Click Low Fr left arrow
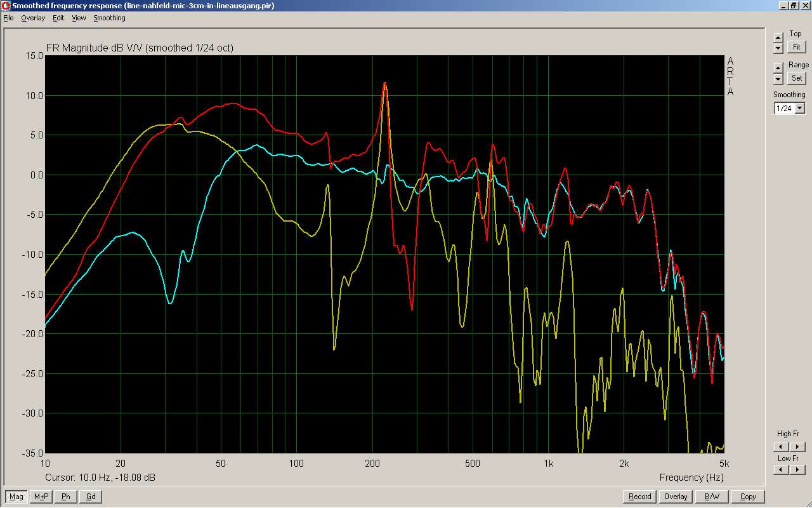Screen dimensions: 812x508 pyautogui.click(x=782, y=470)
